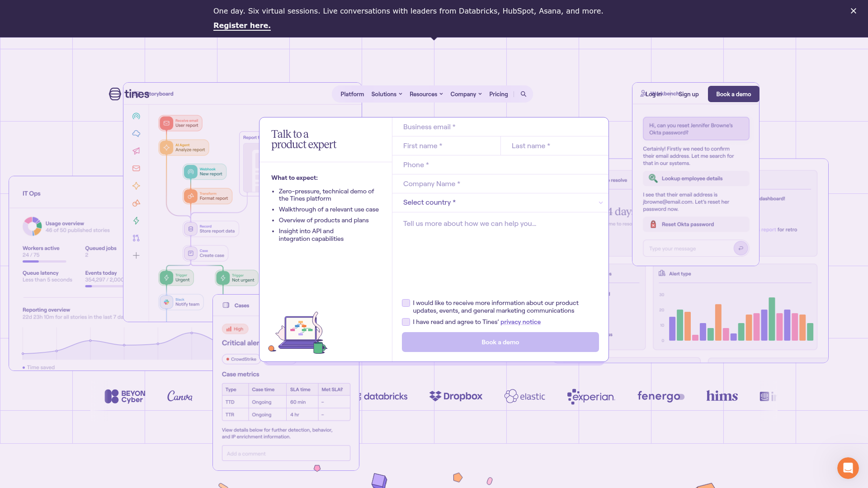Click the Usage overview donut chart
The width and height of the screenshot is (868, 488).
(x=33, y=226)
